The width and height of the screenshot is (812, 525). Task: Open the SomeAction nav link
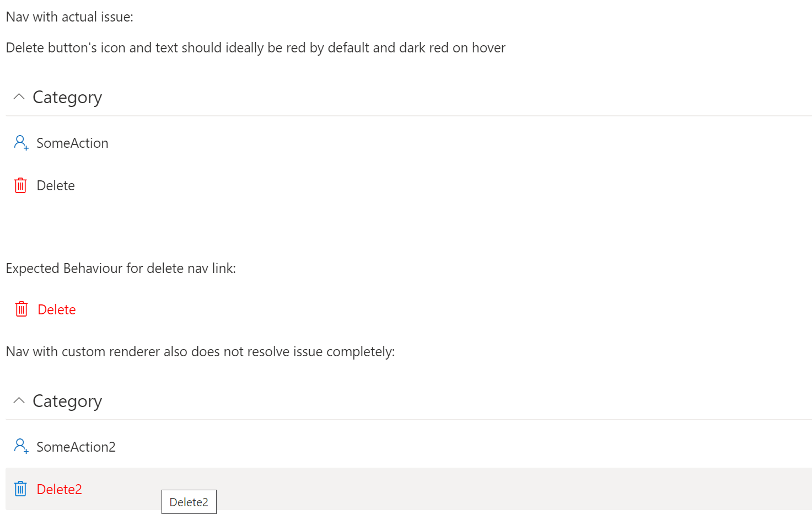tap(72, 143)
